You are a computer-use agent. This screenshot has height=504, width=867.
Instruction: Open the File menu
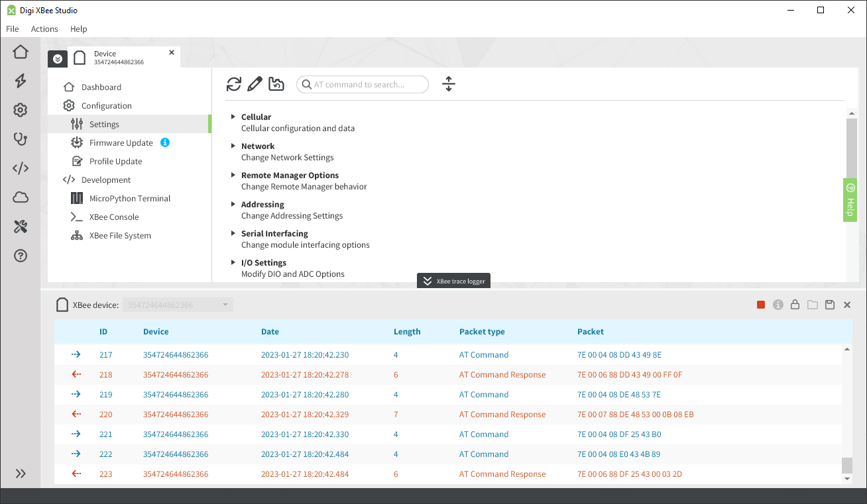tap(13, 28)
